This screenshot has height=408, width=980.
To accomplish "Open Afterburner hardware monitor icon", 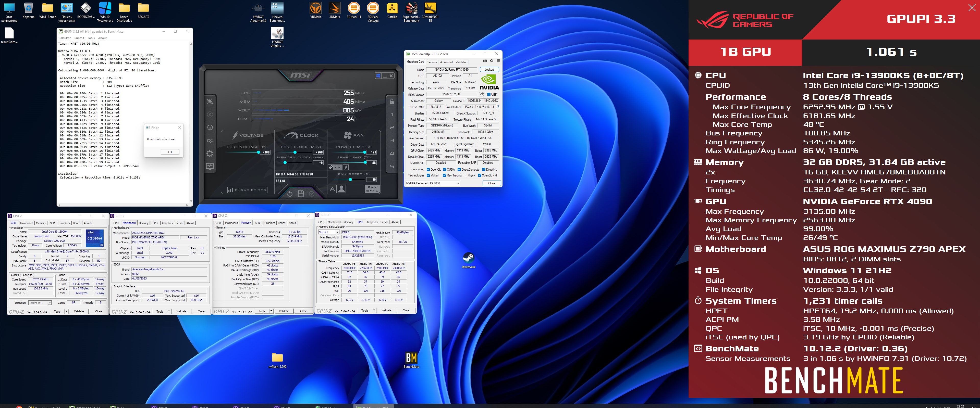I will pos(210,167).
